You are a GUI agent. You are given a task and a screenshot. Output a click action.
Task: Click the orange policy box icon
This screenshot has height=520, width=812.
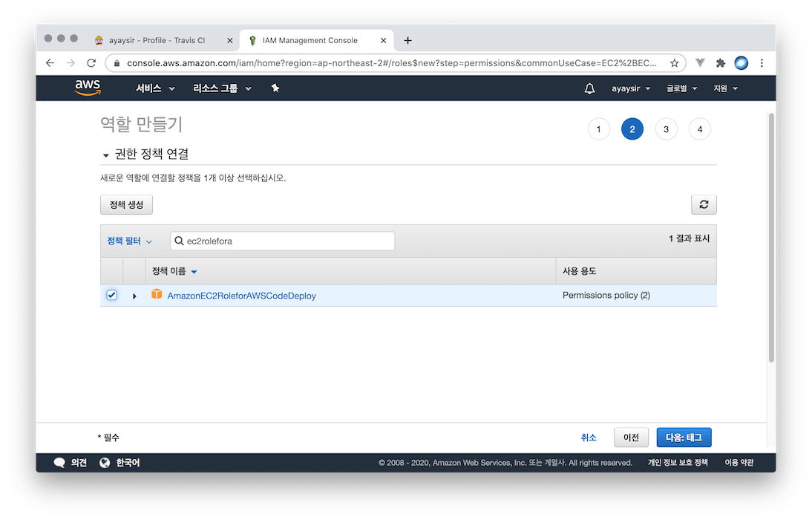(x=157, y=295)
